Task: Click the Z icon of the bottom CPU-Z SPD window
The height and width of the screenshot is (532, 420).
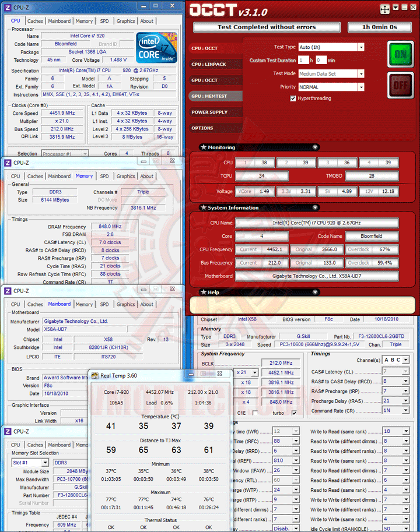Action: click(x=8, y=431)
